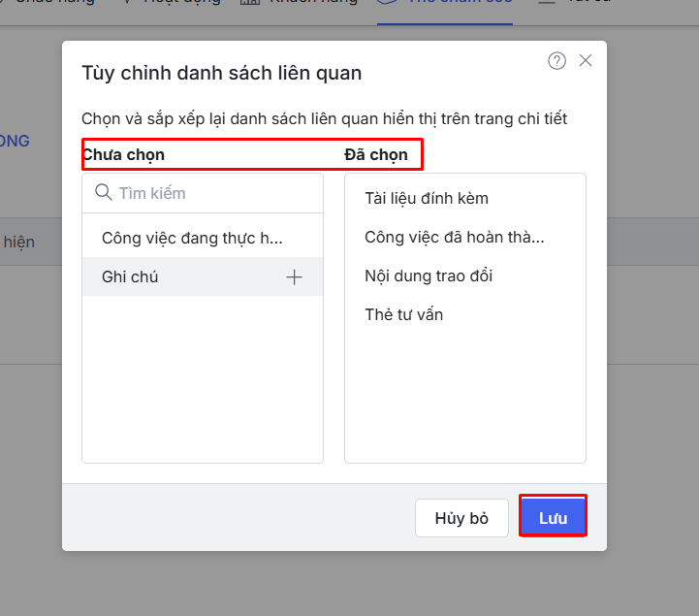The image size is (699, 616).
Task: Select Công việc đã hoàn thà... entry
Action: pyautogui.click(x=455, y=237)
